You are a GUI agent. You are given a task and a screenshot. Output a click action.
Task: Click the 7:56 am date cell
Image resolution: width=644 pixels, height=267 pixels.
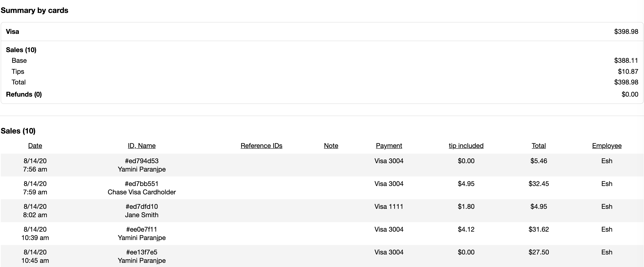point(35,169)
